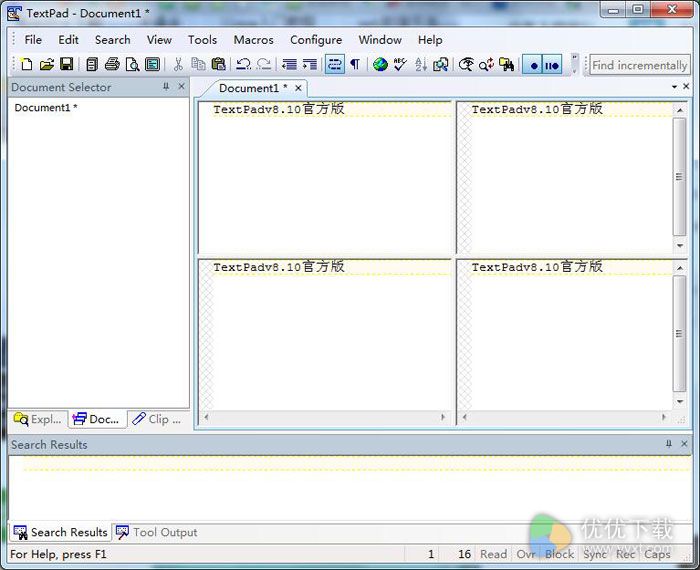Open the Edit menu
This screenshot has height=570, width=700.
[x=68, y=40]
